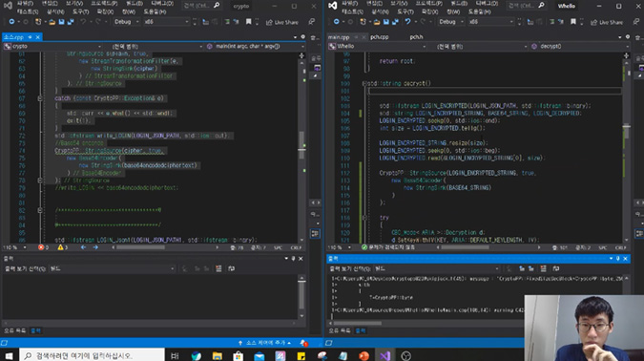
Task: Open Debug configuration dropdown in crypto window
Action: [x=126, y=22]
